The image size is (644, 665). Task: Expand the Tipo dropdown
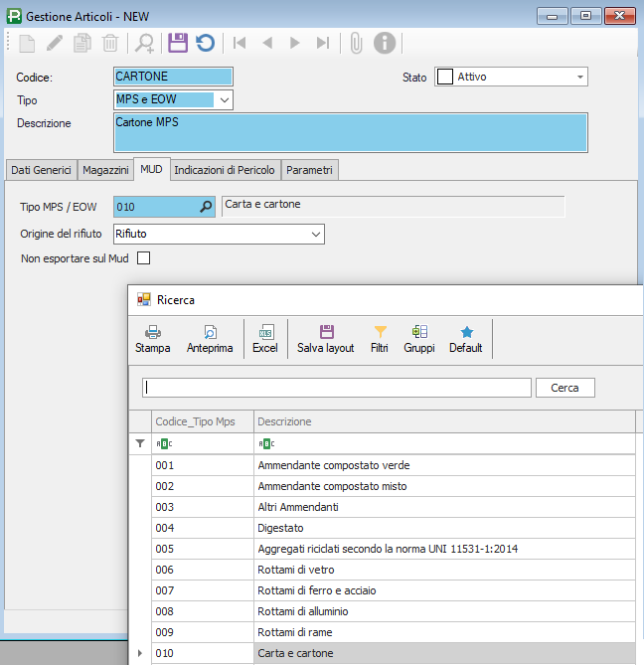[224, 100]
